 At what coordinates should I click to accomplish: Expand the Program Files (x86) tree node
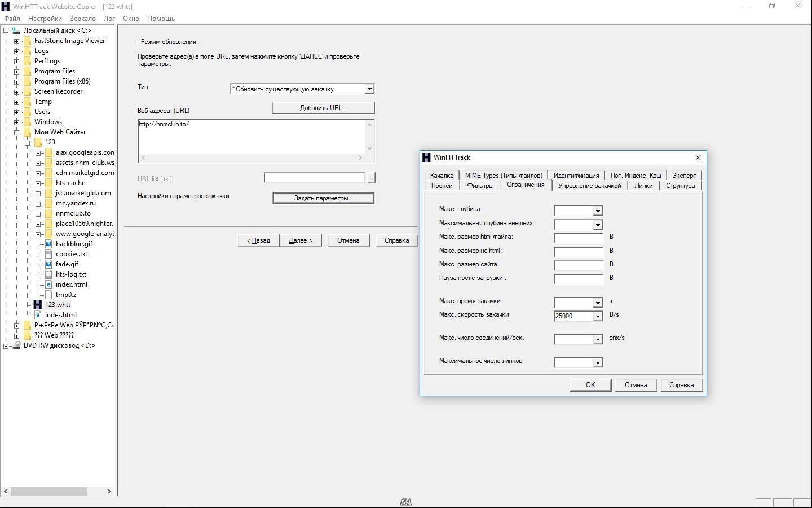tap(17, 82)
